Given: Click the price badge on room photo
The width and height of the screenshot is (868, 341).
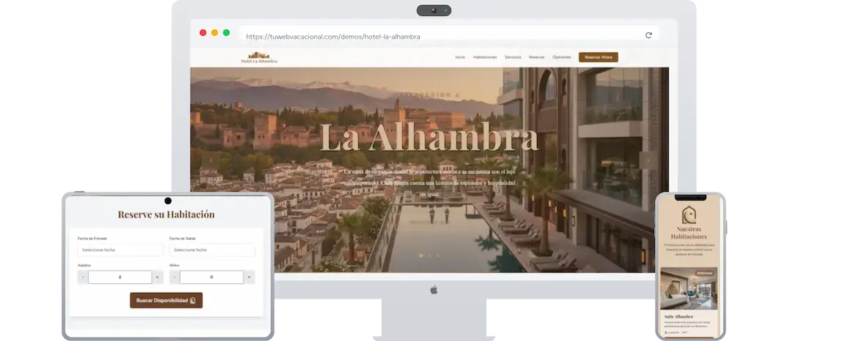Looking at the screenshot, I should click(705, 273).
